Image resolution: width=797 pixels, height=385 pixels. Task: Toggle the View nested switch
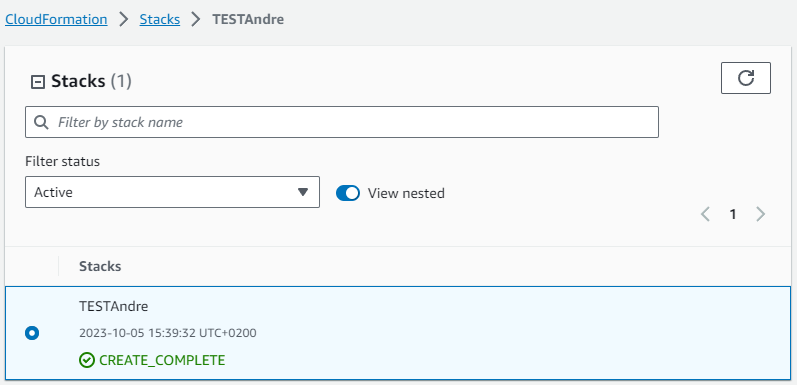pyautogui.click(x=348, y=193)
